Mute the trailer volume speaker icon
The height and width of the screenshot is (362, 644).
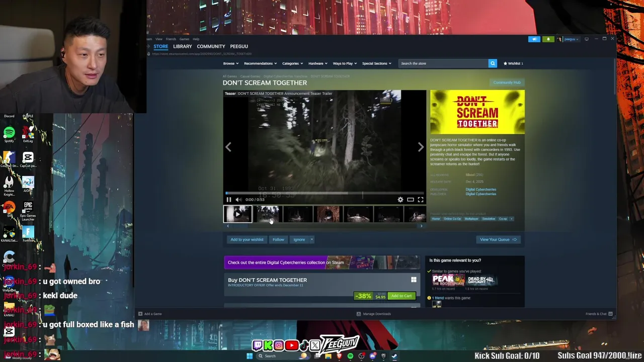click(238, 200)
